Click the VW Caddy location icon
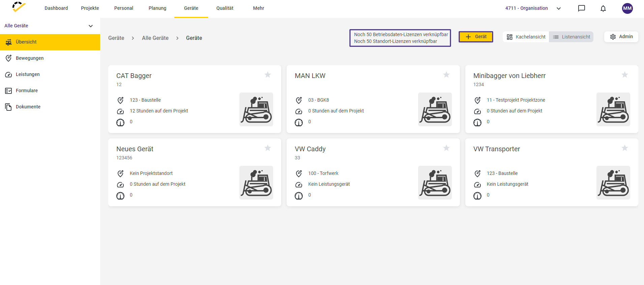644x285 pixels. coord(299,174)
